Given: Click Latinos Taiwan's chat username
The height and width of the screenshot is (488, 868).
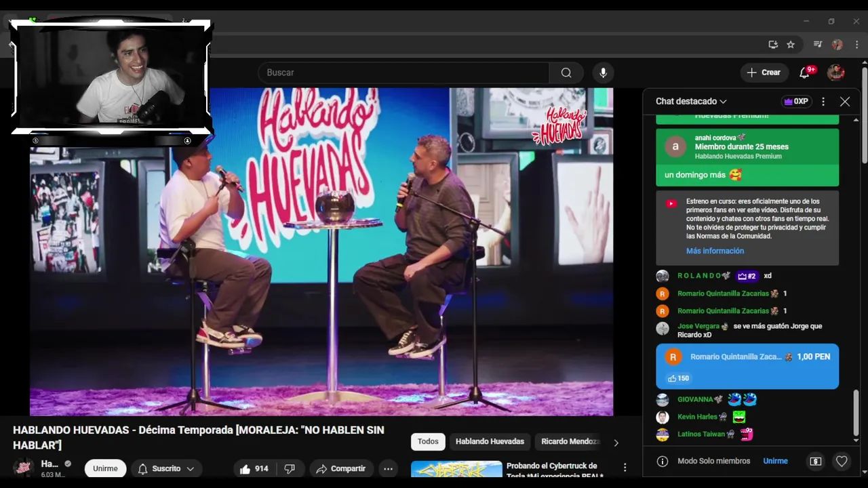Looking at the screenshot, I should click(701, 434).
